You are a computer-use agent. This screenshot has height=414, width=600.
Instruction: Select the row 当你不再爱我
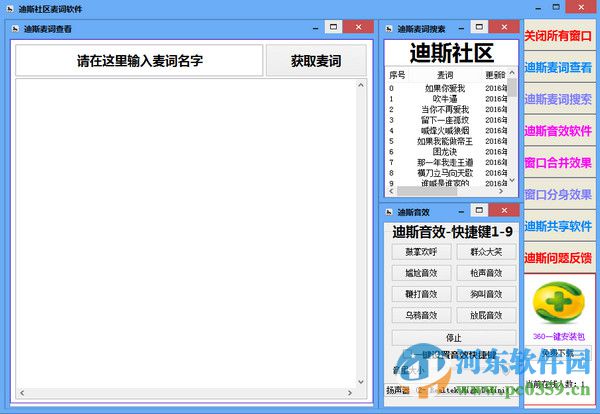pyautogui.click(x=445, y=109)
